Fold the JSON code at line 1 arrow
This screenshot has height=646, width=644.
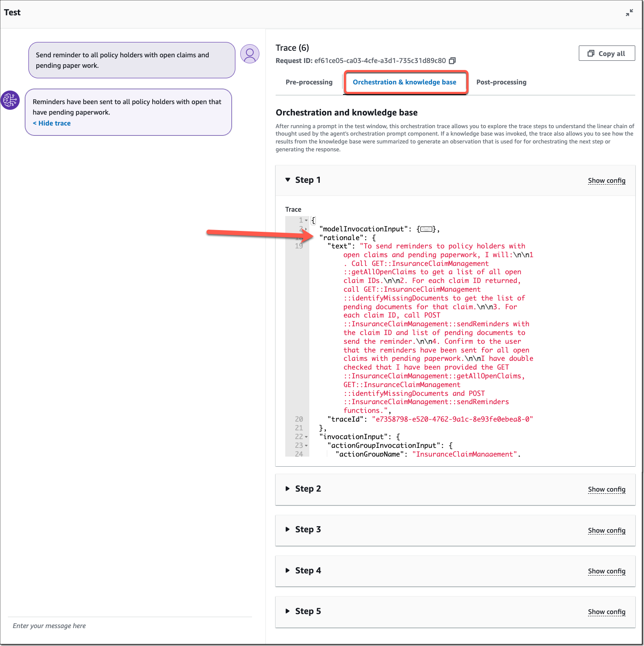[306, 220]
